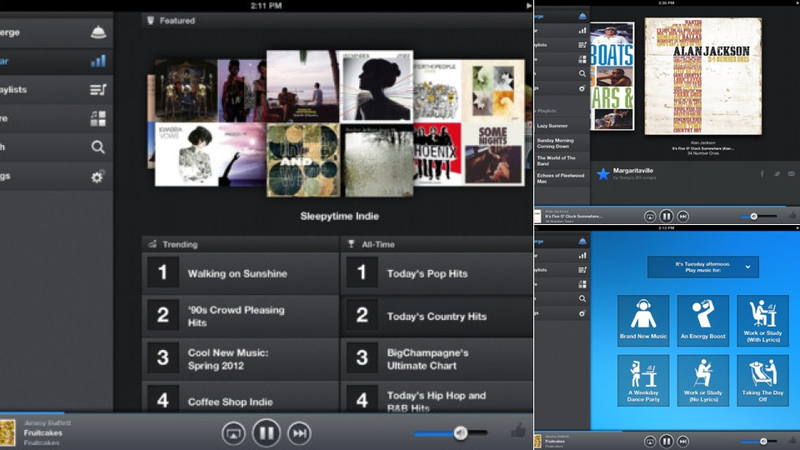Screen dimensions: 800x450
Task: Thumbs-up the song on Alan Jackson screen
Action: [792, 215]
